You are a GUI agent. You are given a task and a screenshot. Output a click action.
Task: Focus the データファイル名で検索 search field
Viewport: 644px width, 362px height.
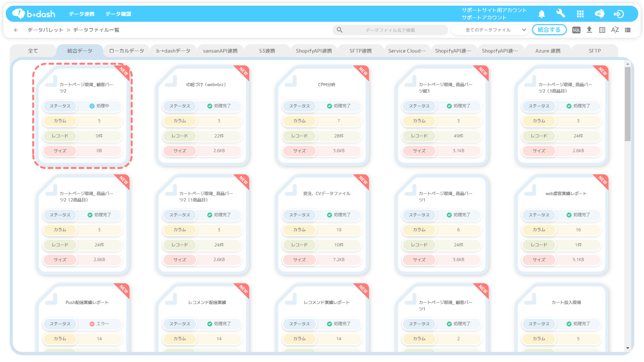[x=390, y=30]
